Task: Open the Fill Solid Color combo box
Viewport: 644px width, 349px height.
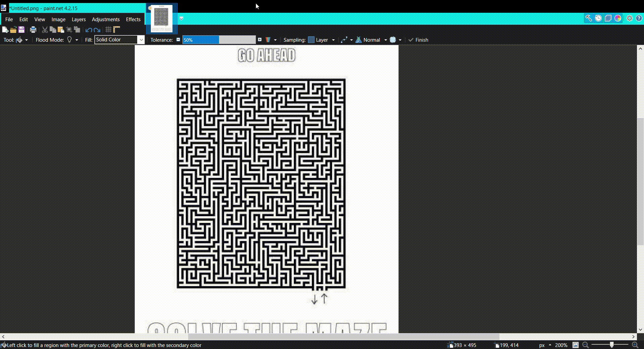Action: (x=119, y=40)
